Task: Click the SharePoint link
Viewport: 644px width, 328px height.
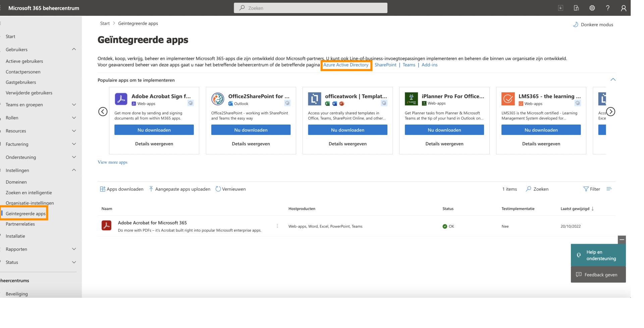Action: coord(385,65)
